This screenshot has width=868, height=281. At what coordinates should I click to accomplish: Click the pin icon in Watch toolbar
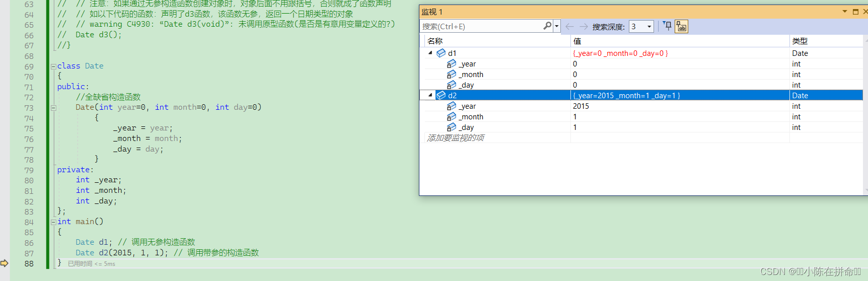click(x=667, y=26)
